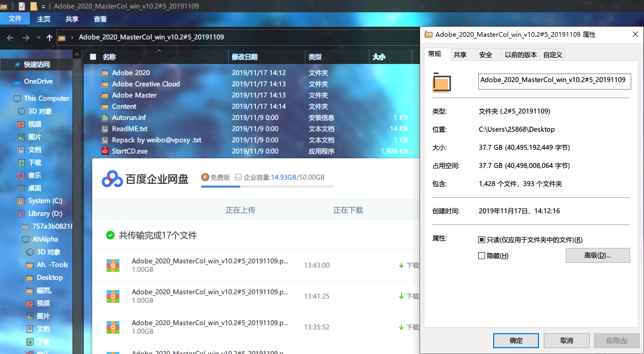Click the folder name text field
This screenshot has width=644, height=354.
(554, 80)
